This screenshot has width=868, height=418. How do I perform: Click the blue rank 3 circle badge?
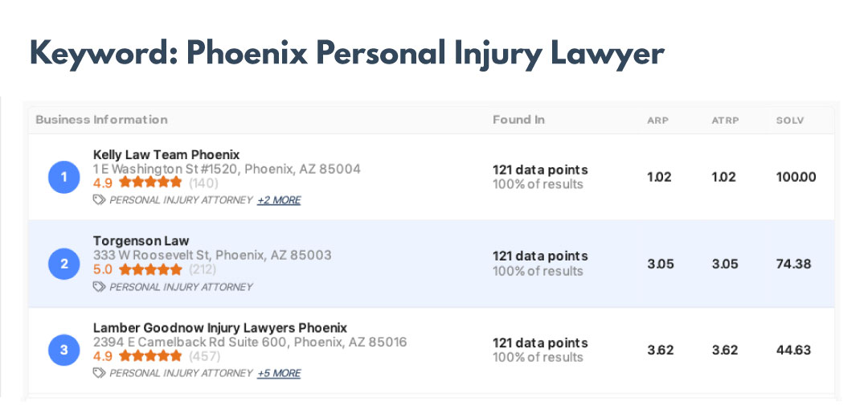(x=64, y=350)
